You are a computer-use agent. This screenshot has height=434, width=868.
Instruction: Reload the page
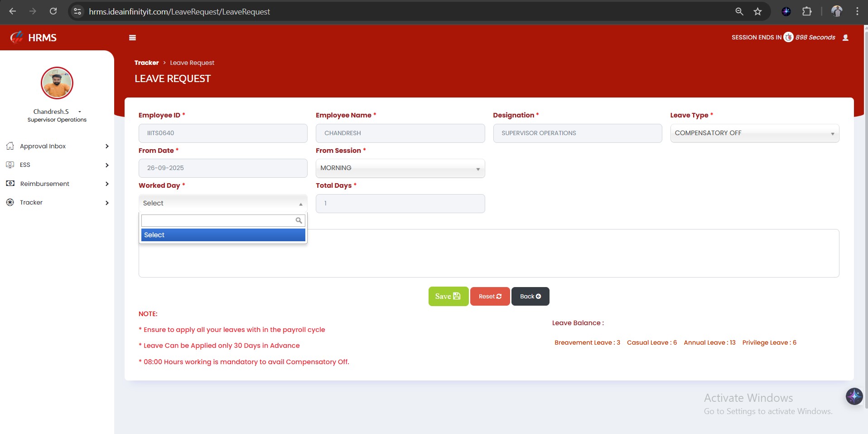point(53,11)
